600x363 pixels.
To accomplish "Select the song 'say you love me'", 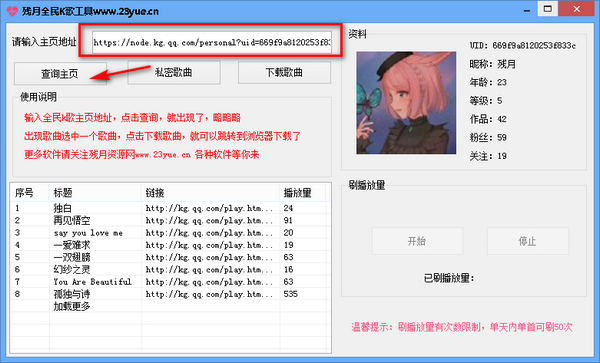I will (x=170, y=233).
